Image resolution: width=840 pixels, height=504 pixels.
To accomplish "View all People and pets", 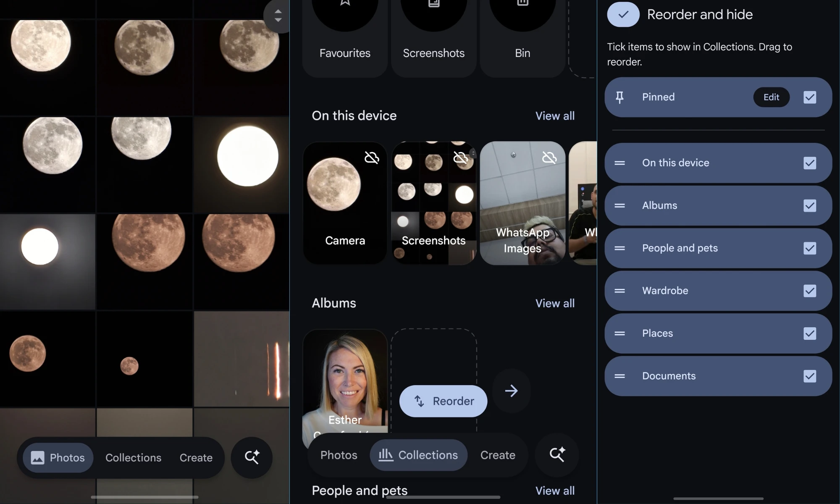I will [x=555, y=491].
